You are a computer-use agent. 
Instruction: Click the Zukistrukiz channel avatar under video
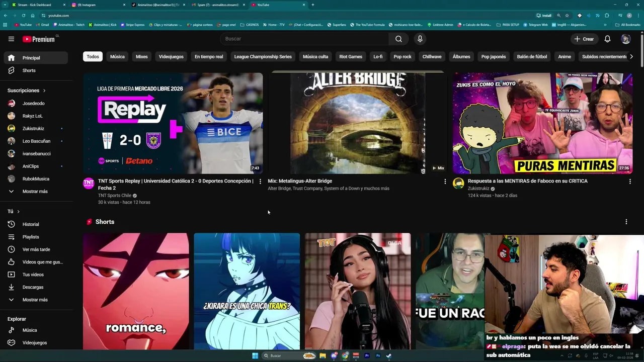[x=458, y=183]
